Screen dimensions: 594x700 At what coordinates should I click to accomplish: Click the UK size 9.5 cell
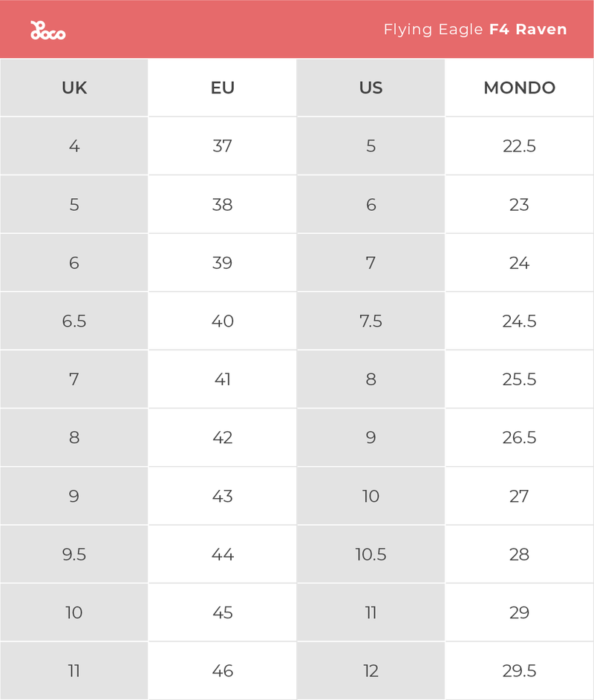74,554
